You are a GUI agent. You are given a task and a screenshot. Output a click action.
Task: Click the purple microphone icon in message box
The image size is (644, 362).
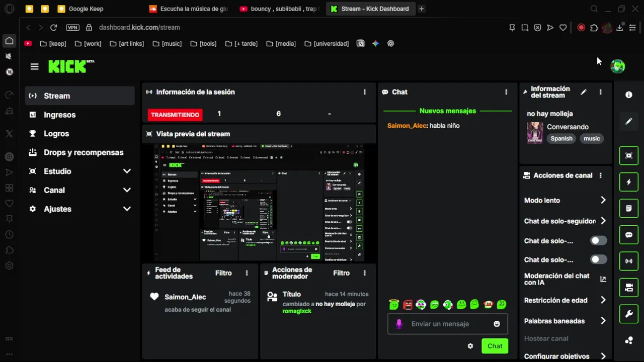click(x=399, y=324)
